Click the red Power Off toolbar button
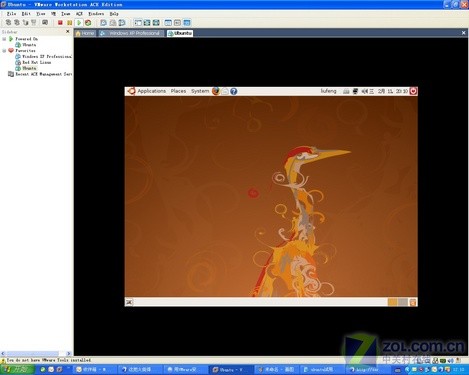Viewport: 469px width, 375px height. pos(60,23)
